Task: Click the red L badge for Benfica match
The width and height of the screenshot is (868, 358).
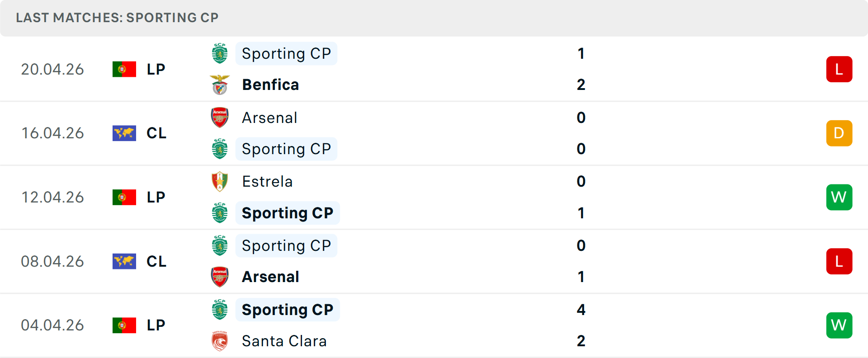Action: 839,69
